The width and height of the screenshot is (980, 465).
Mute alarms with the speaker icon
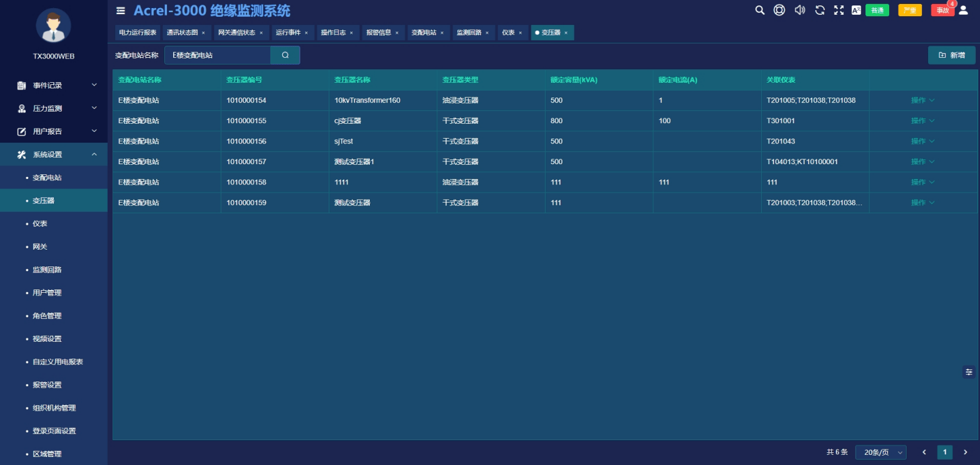pyautogui.click(x=799, y=10)
